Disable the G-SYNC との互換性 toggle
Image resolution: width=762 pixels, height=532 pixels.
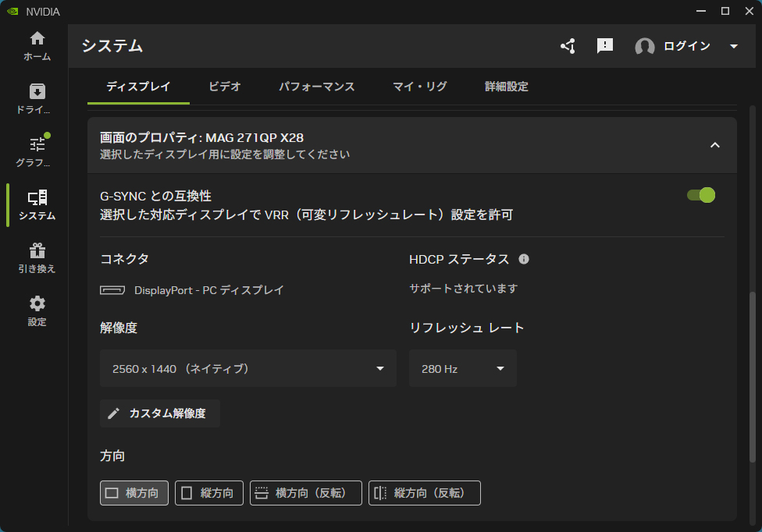click(701, 195)
